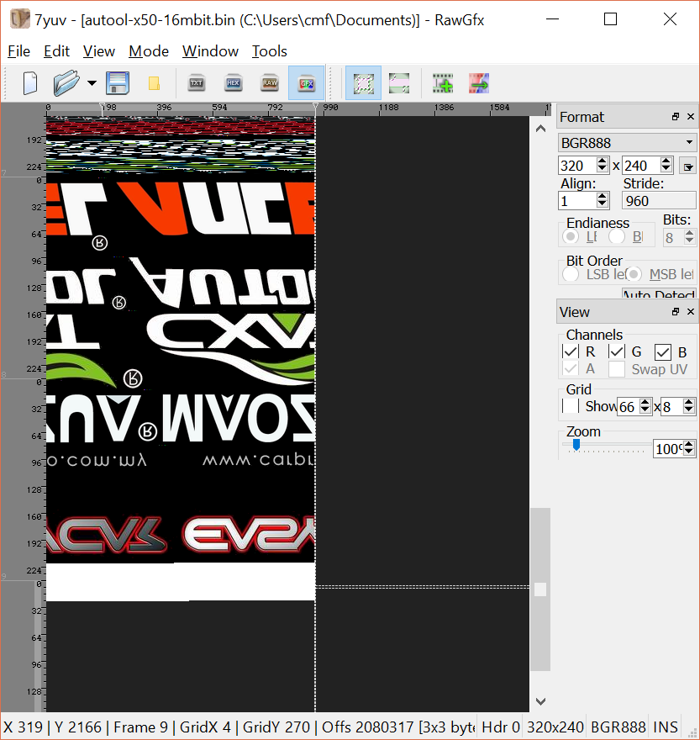Click the green arrow convert icon

pyautogui.click(x=479, y=83)
